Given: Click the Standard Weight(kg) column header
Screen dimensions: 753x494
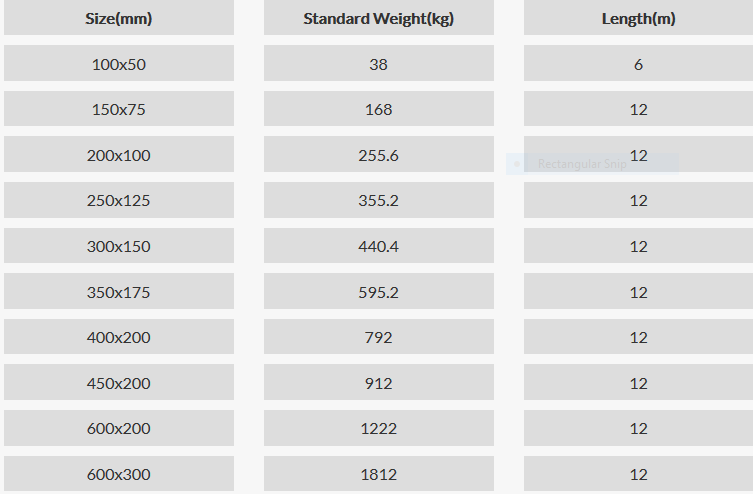Looking at the screenshot, I should coord(378,18).
